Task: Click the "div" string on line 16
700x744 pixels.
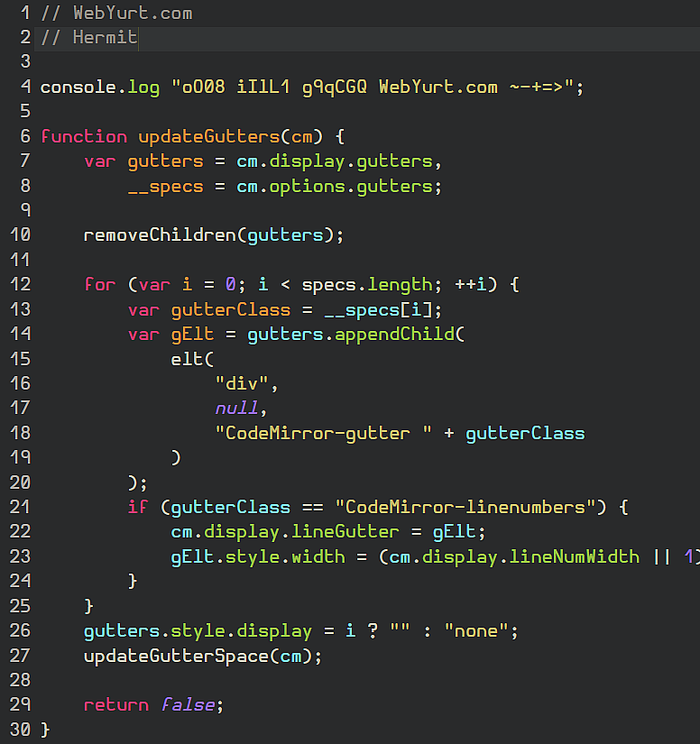Action: (x=242, y=383)
